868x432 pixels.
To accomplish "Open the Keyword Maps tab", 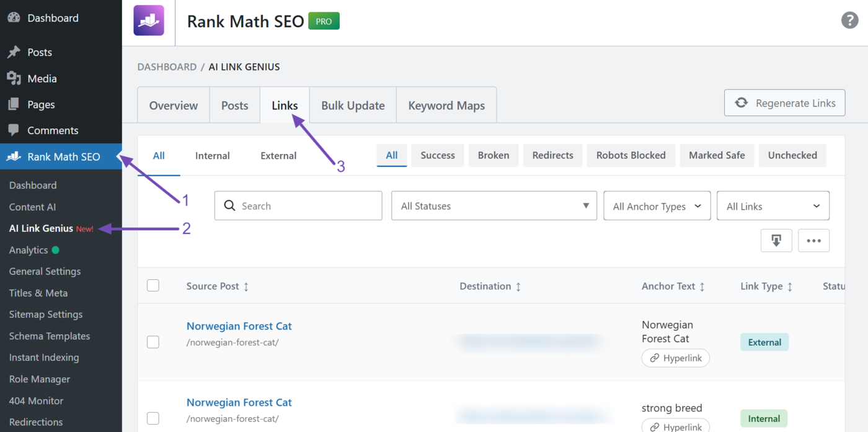I will 446,105.
